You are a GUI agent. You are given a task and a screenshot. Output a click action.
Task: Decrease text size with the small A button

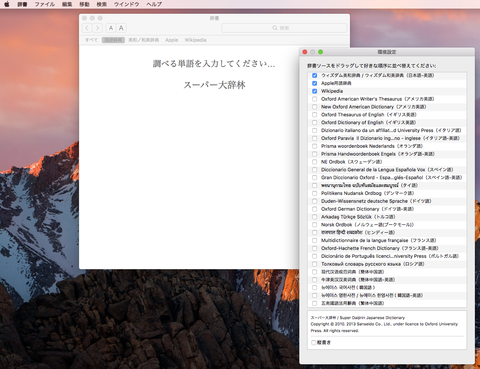pos(111,28)
